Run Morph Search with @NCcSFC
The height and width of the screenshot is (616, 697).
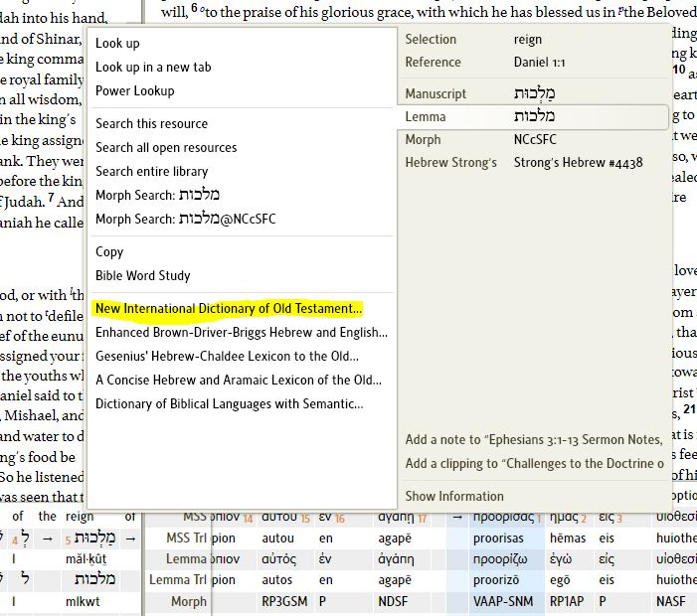(186, 219)
